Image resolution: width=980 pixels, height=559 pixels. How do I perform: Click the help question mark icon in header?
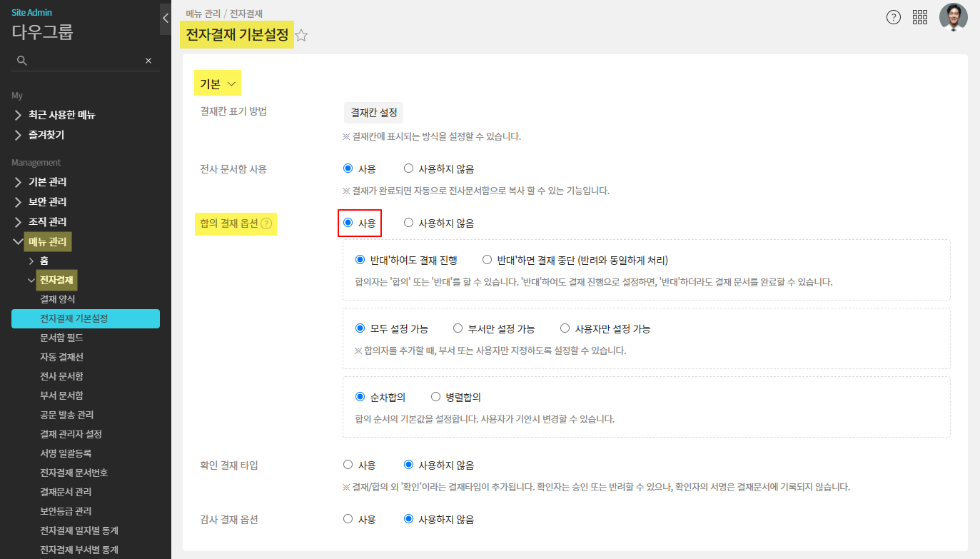tap(893, 17)
